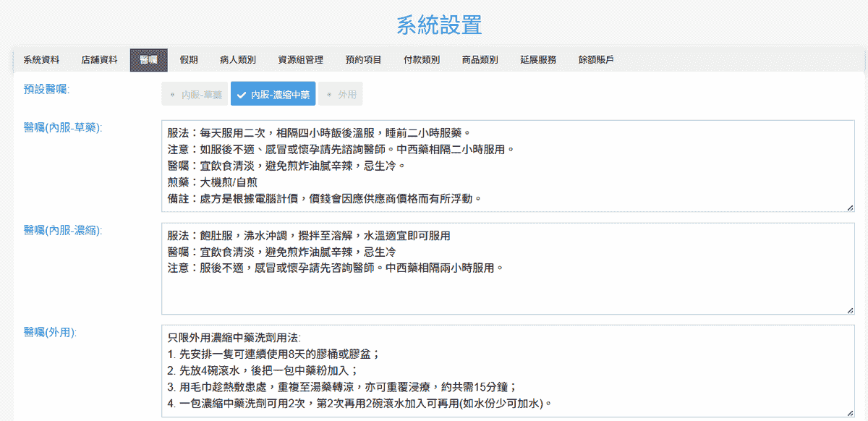The height and width of the screenshot is (421, 868).
Task: Select the 醫囑 tab
Action: (x=148, y=60)
